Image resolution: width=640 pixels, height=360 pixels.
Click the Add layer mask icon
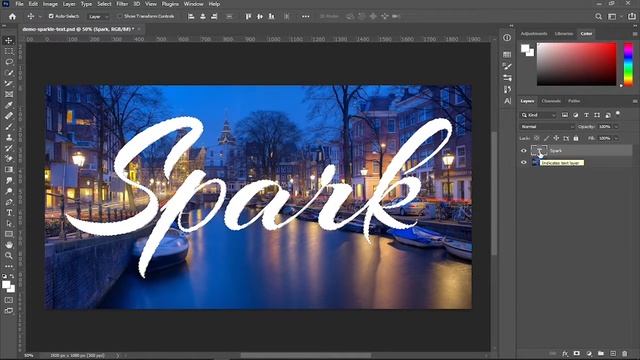576,353
